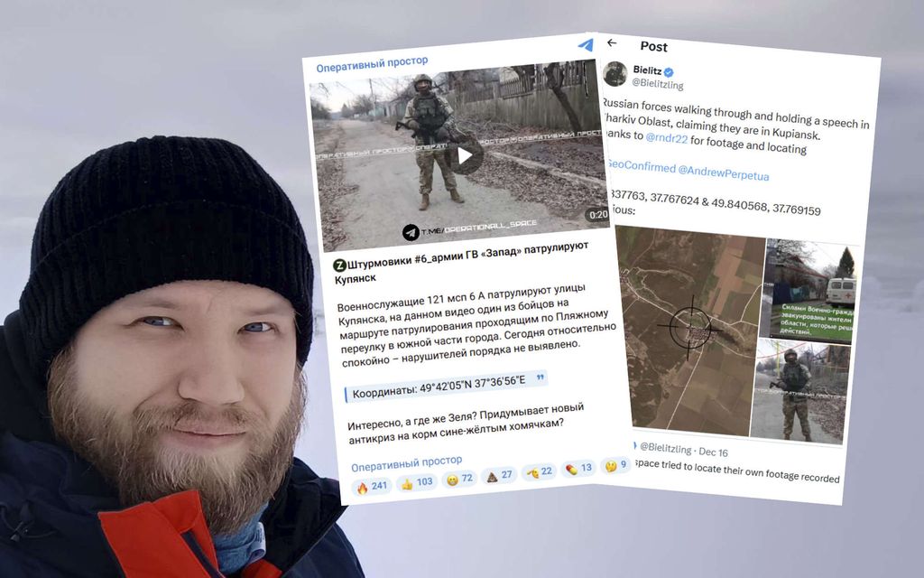This screenshot has height=578, width=924.
Task: Play the soldier video in the Telegram post
Action: (465, 155)
